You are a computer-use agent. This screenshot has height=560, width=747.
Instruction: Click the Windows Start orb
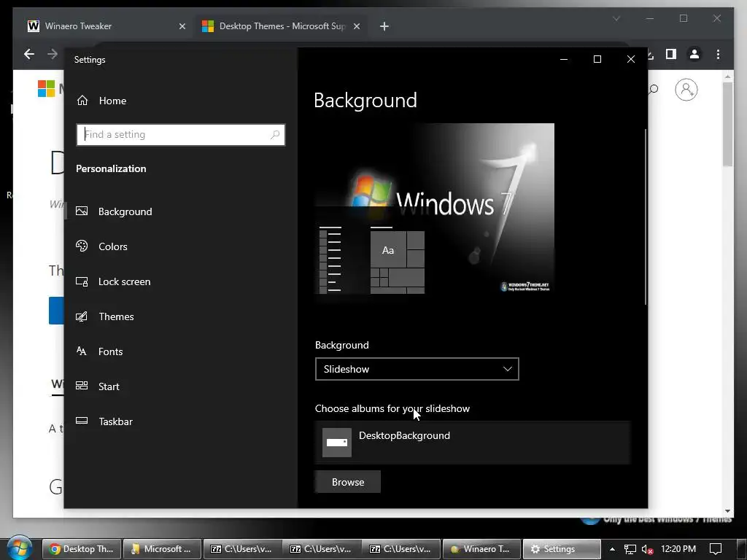click(20, 548)
